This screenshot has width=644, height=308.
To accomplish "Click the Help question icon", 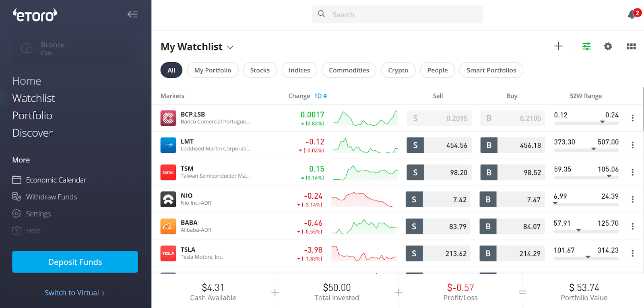I will tap(17, 230).
